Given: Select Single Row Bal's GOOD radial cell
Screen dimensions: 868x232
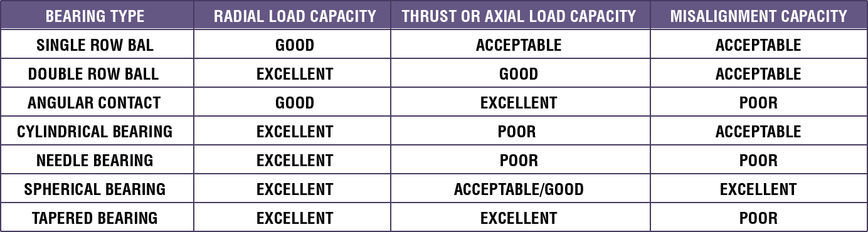Looking at the screenshot, I should (x=295, y=45).
